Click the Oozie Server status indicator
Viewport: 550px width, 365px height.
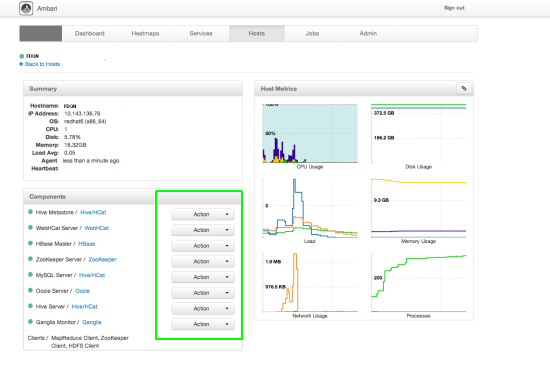[x=30, y=290]
